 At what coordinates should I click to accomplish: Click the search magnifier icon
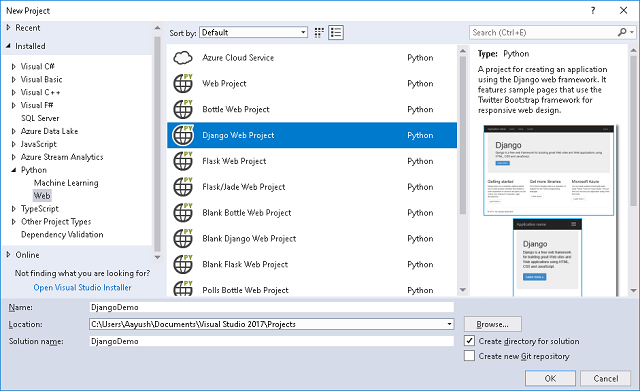click(x=622, y=32)
